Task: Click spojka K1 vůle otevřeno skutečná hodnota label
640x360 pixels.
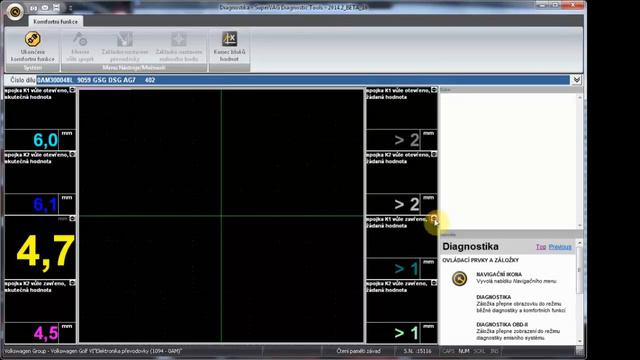Action: click(36, 93)
